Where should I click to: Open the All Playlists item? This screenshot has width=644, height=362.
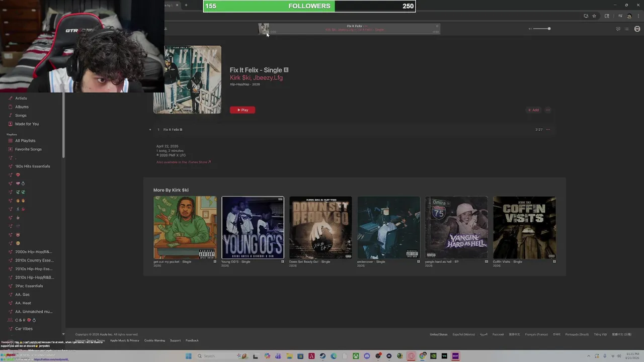25,141
